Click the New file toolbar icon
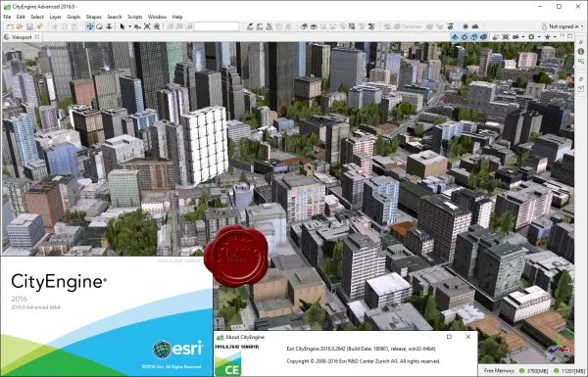Image resolution: width=588 pixels, height=377 pixels. tap(10, 26)
